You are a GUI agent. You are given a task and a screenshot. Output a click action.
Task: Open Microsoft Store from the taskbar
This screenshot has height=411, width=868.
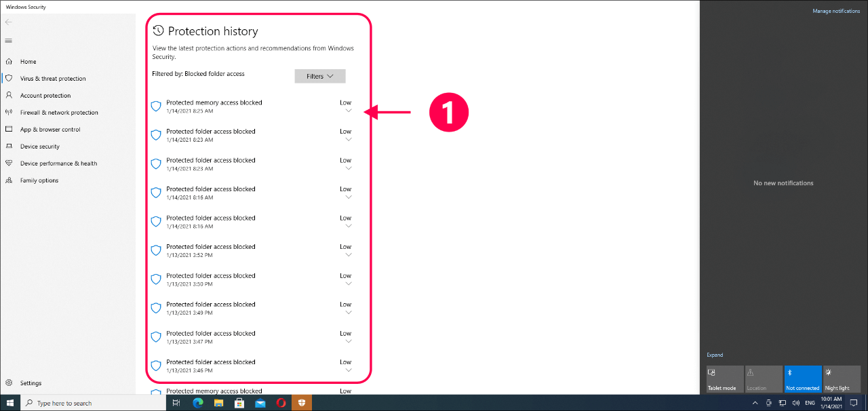[239, 403]
